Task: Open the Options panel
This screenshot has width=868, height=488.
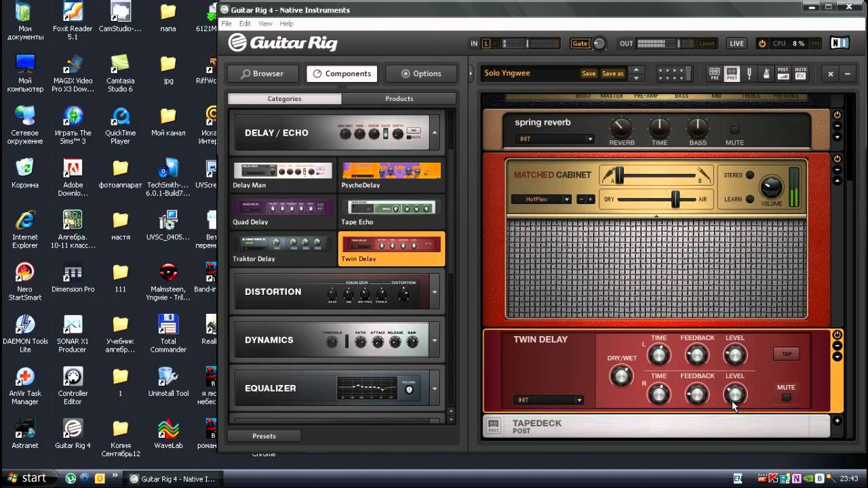Action: click(x=421, y=73)
